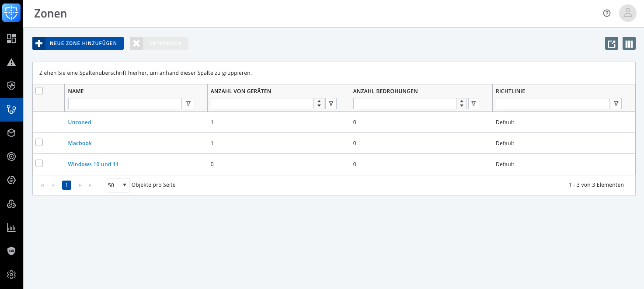Open the cube package sidebar icon
Viewport: 644px width, 289px height.
pos(11,133)
